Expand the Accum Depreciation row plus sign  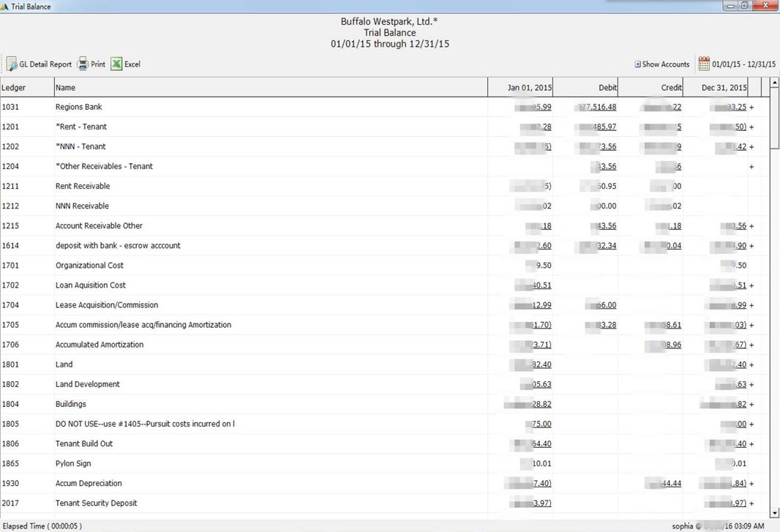click(x=751, y=484)
